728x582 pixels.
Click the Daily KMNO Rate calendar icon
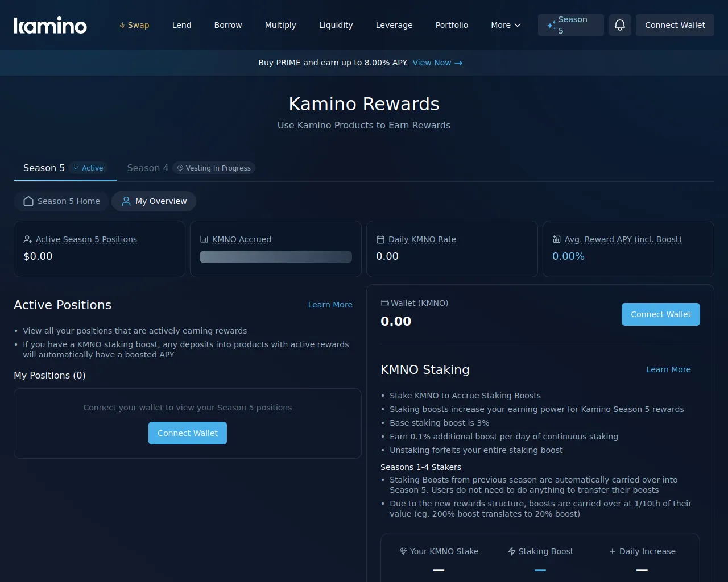tap(380, 239)
